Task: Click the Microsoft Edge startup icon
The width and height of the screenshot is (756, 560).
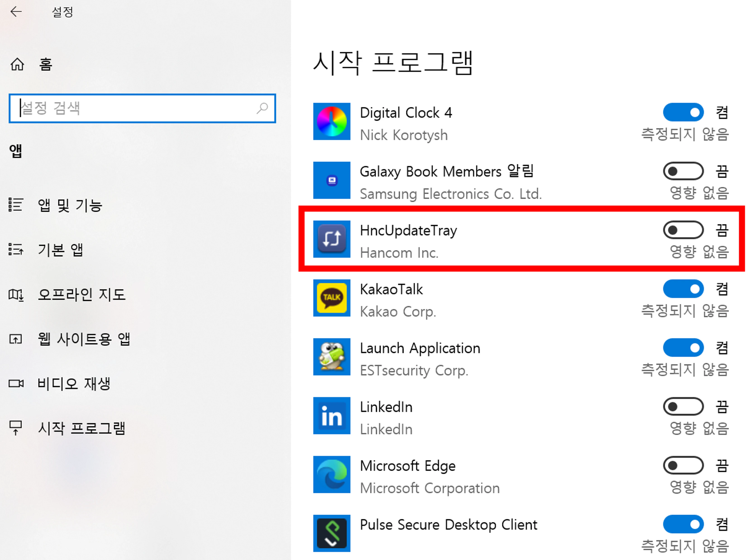Action: pyautogui.click(x=331, y=474)
